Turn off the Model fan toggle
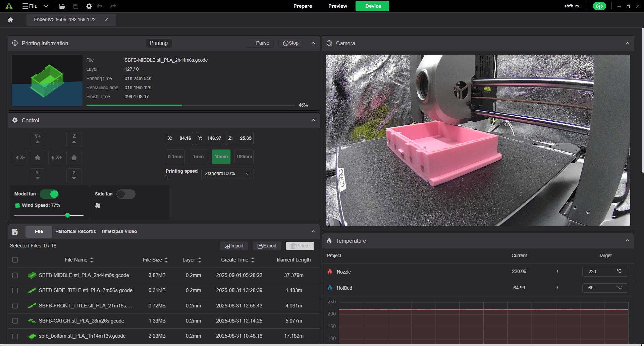644x346 pixels. point(49,194)
